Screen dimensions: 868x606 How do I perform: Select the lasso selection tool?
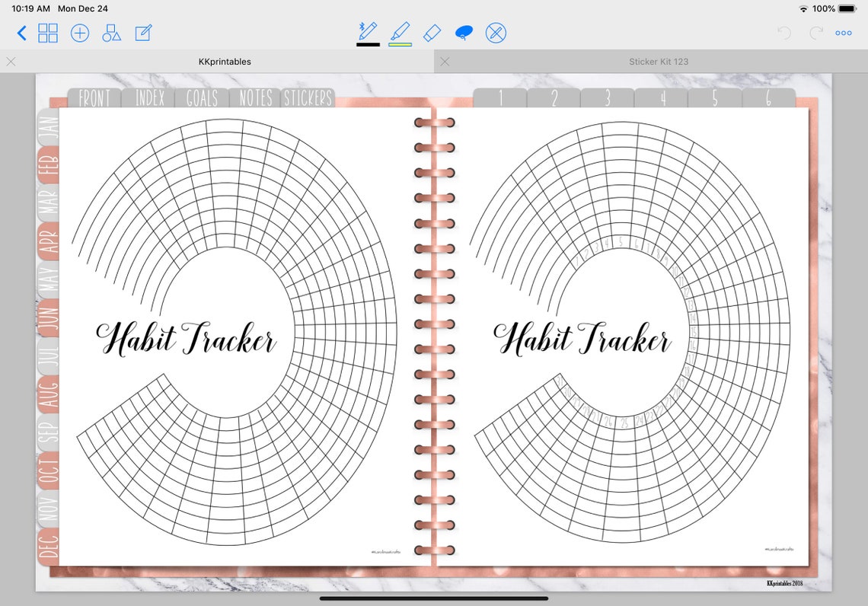[464, 32]
